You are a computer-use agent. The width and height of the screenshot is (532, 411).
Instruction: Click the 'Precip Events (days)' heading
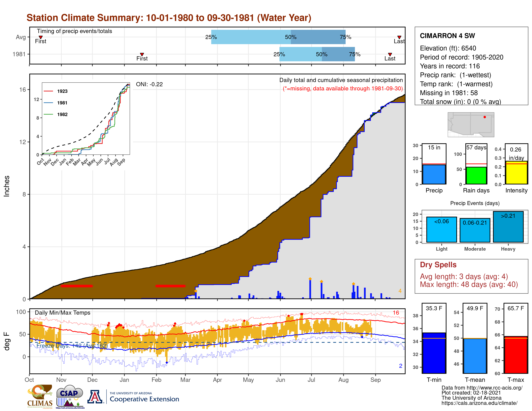(x=475, y=203)
